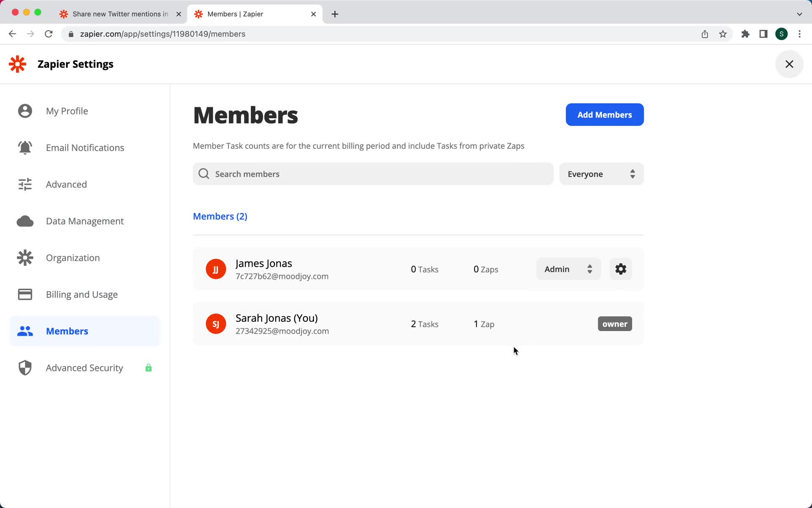812x508 pixels.
Task: Open My Profile settings
Action: (x=67, y=110)
